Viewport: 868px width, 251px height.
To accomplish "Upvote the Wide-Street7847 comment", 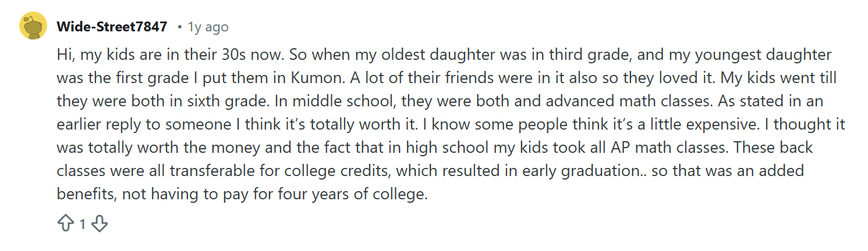I will (x=65, y=224).
